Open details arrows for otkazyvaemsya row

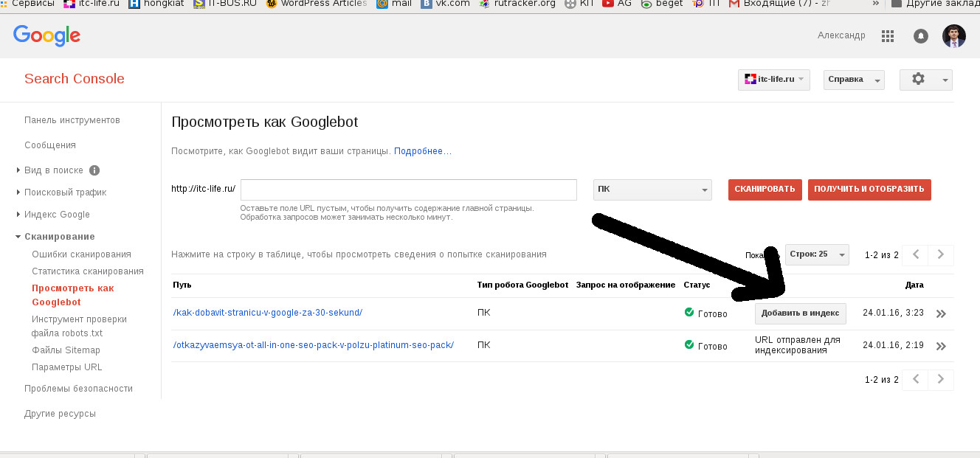[941, 346]
